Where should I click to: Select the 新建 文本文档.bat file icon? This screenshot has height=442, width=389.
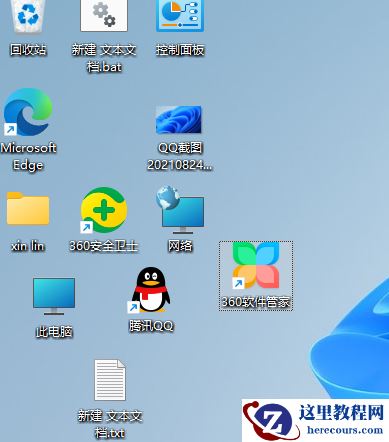[104, 15]
